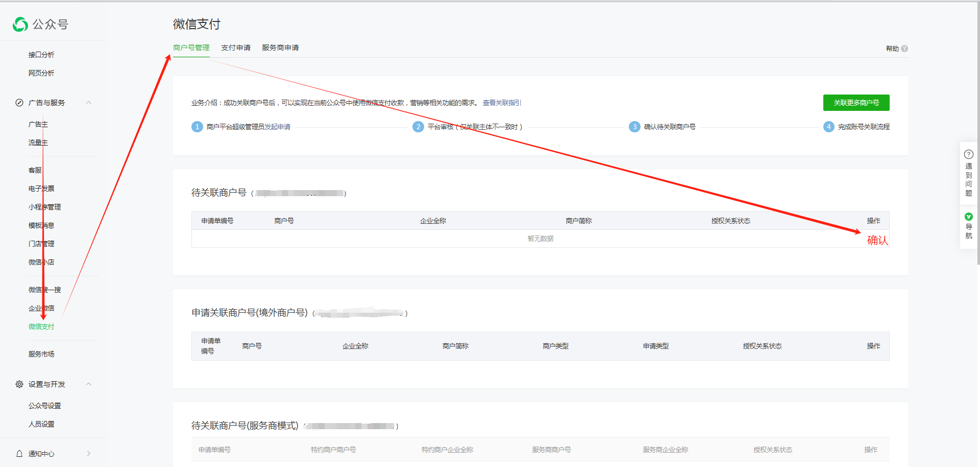Open 服务市场 in the sidebar
This screenshot has height=467, width=980.
tap(41, 354)
